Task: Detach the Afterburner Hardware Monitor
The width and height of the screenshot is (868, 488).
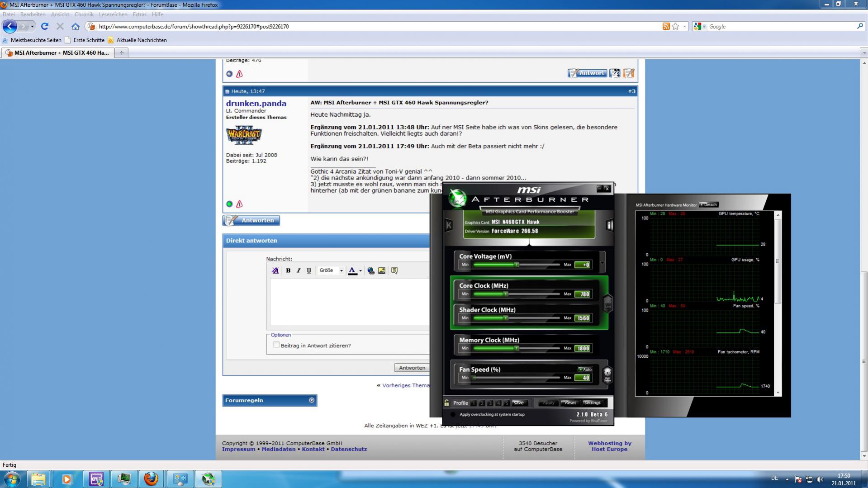Action: [709, 205]
